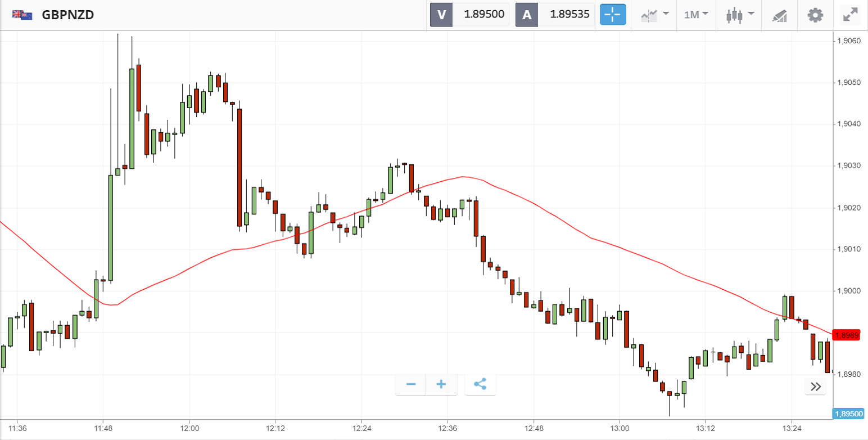Open the candlestick chart type dropdown
Image resolution: width=868 pixels, height=440 pixels.
739,15
